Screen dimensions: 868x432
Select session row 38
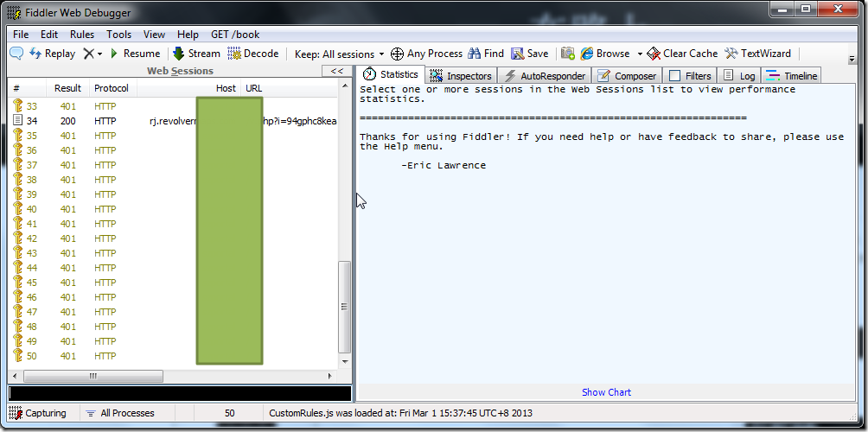pyautogui.click(x=173, y=180)
